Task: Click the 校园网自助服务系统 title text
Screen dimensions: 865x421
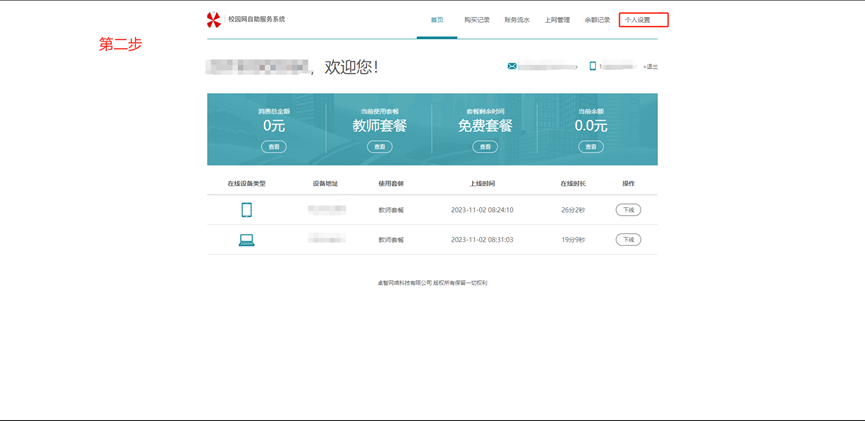Action: pos(256,19)
